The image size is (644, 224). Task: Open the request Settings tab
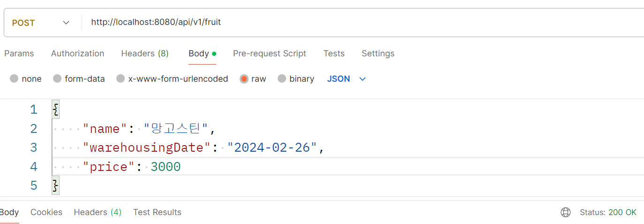tap(378, 54)
